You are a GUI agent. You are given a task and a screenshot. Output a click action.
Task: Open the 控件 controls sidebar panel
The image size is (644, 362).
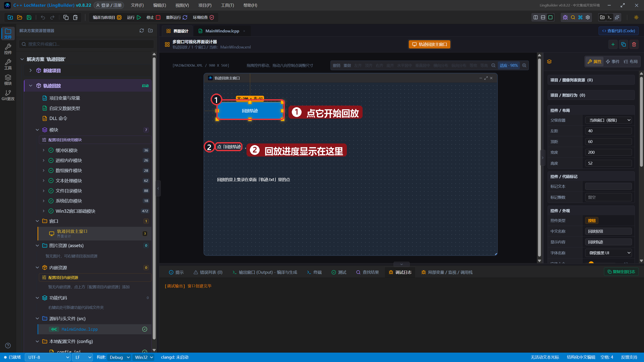point(8,49)
